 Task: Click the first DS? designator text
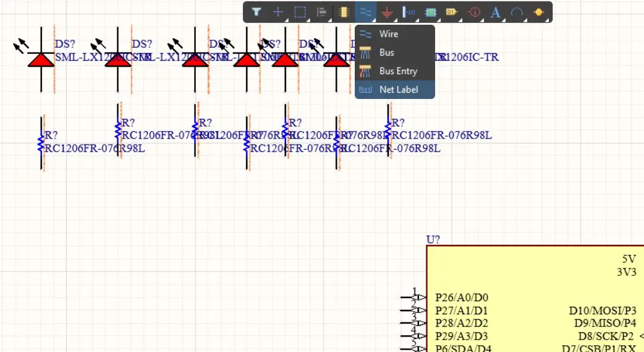65,44
